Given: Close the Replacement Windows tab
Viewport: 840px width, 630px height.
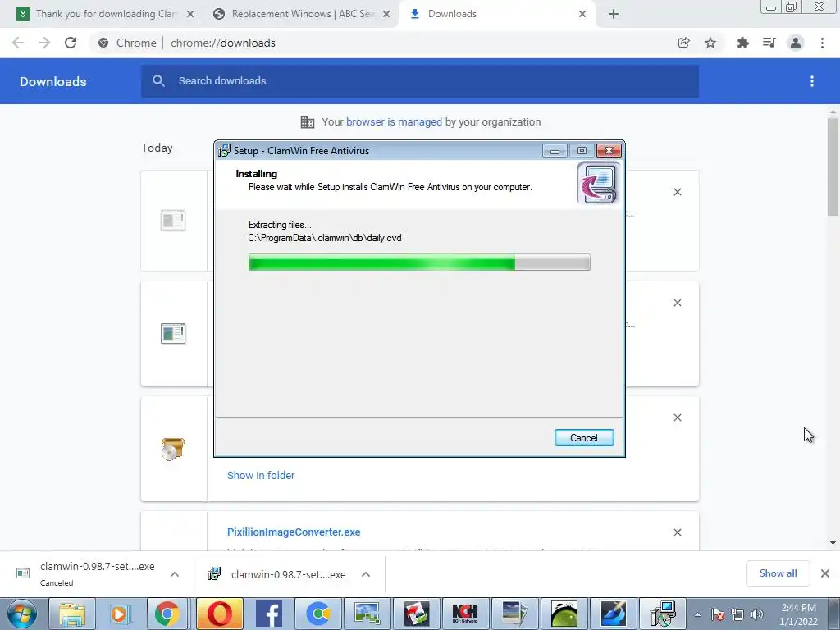Looking at the screenshot, I should pos(386,15).
